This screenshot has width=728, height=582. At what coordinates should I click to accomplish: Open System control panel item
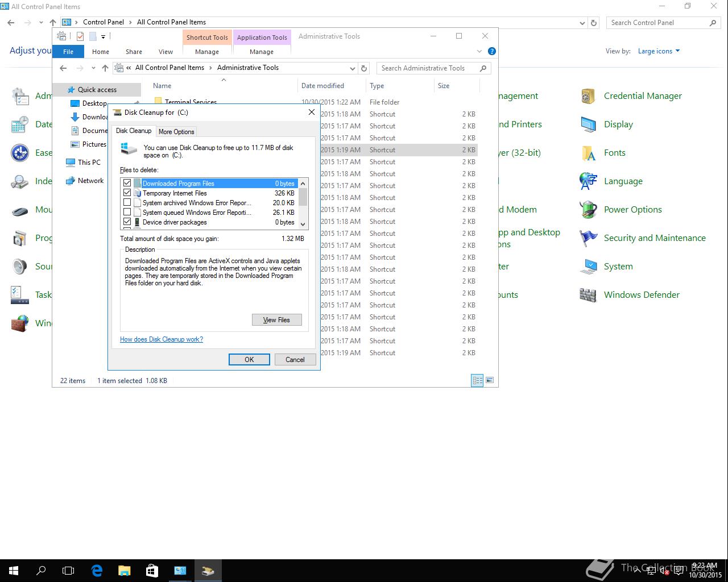pyautogui.click(x=607, y=267)
